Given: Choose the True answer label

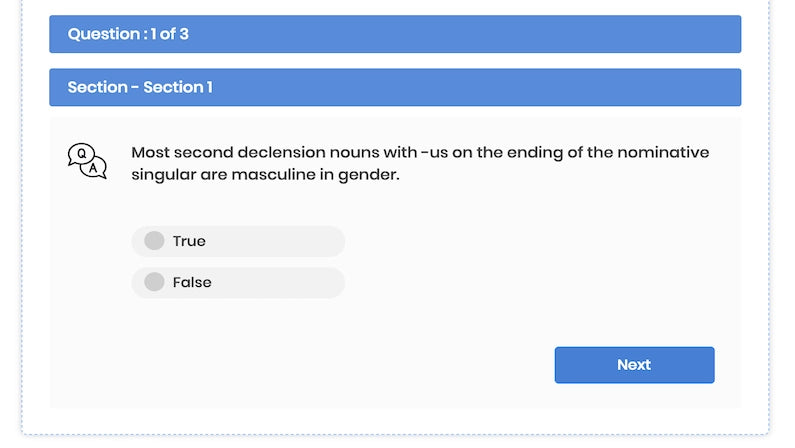Looking at the screenshot, I should pos(189,241).
